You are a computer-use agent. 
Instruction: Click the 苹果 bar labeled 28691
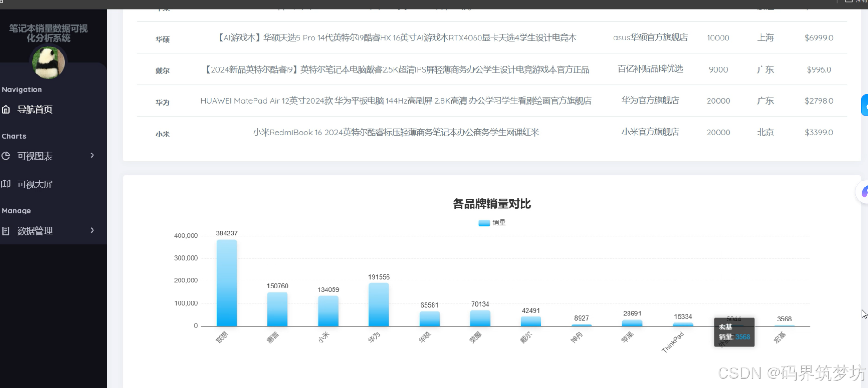coord(632,323)
